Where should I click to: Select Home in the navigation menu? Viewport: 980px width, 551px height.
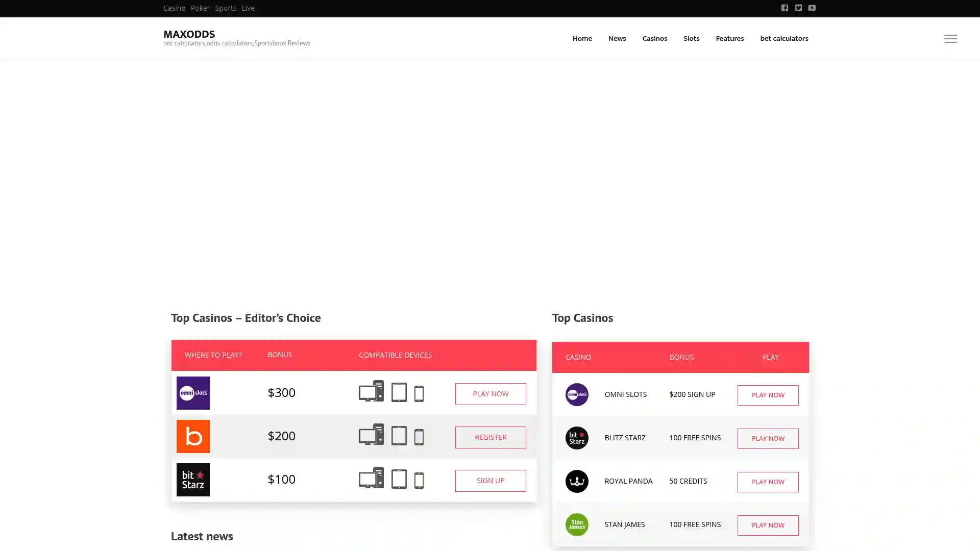[582, 38]
